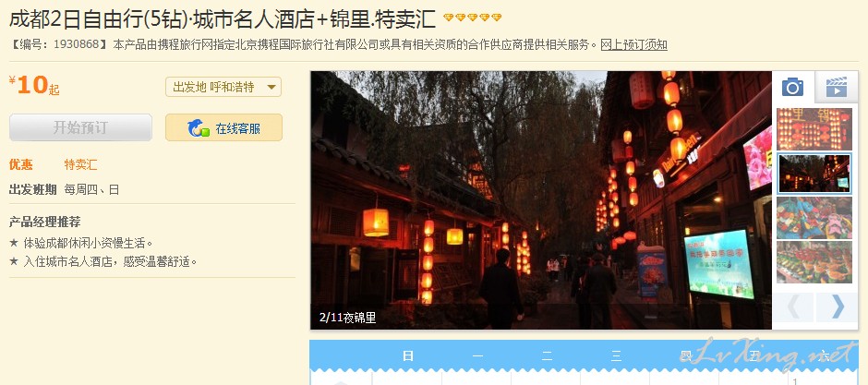Open the 网上预订须知 link

633,45
